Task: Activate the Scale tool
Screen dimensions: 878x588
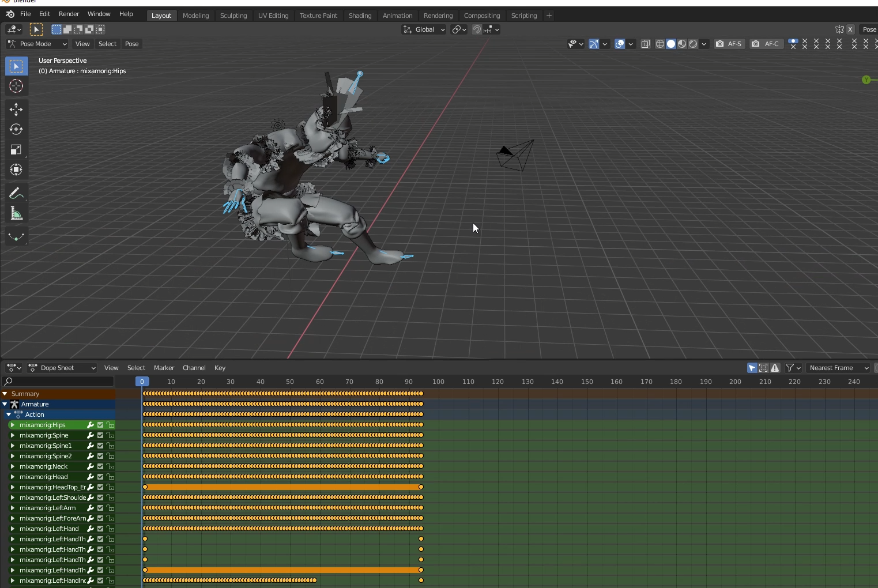Action: coord(16,150)
